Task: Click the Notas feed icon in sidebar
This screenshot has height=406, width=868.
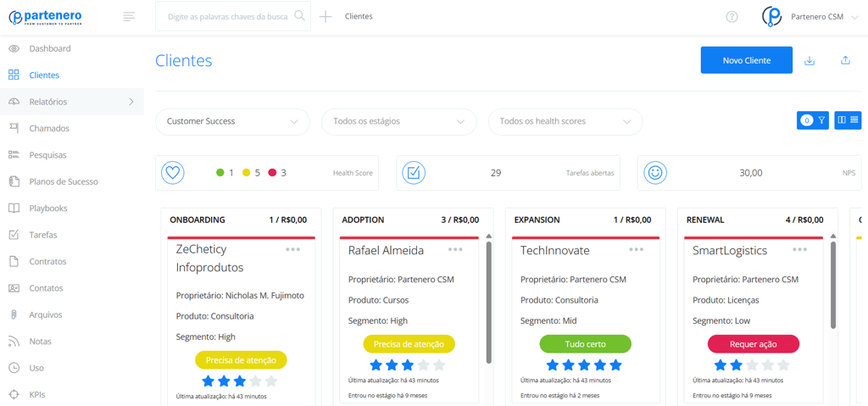Action: [14, 342]
